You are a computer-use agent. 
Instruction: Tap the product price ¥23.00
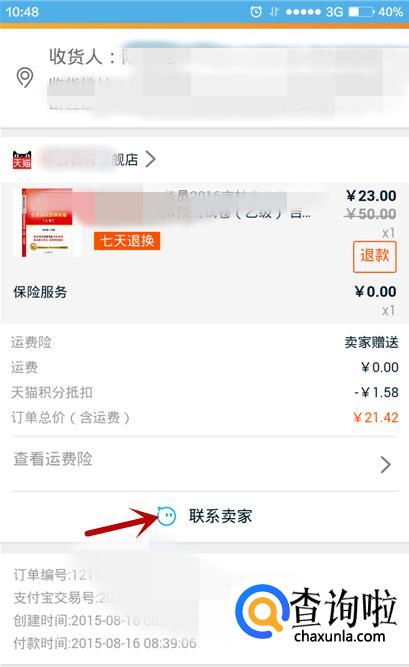click(371, 196)
